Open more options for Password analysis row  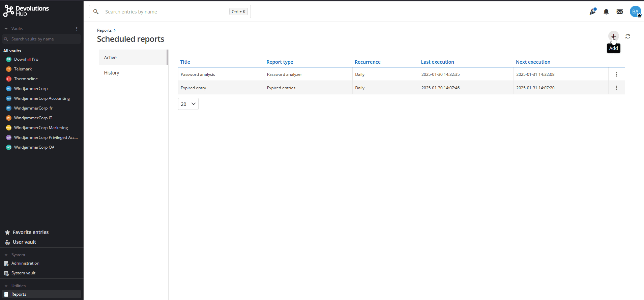616,74
